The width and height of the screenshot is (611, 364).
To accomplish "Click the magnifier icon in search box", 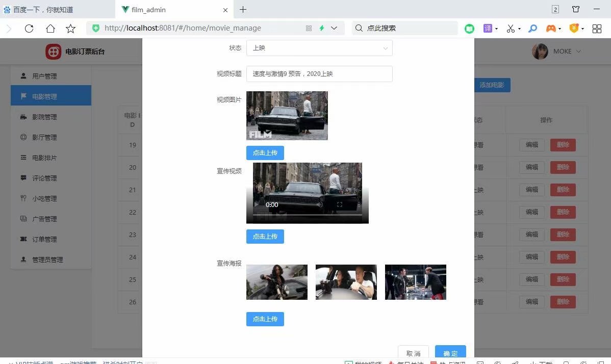I will click(359, 28).
